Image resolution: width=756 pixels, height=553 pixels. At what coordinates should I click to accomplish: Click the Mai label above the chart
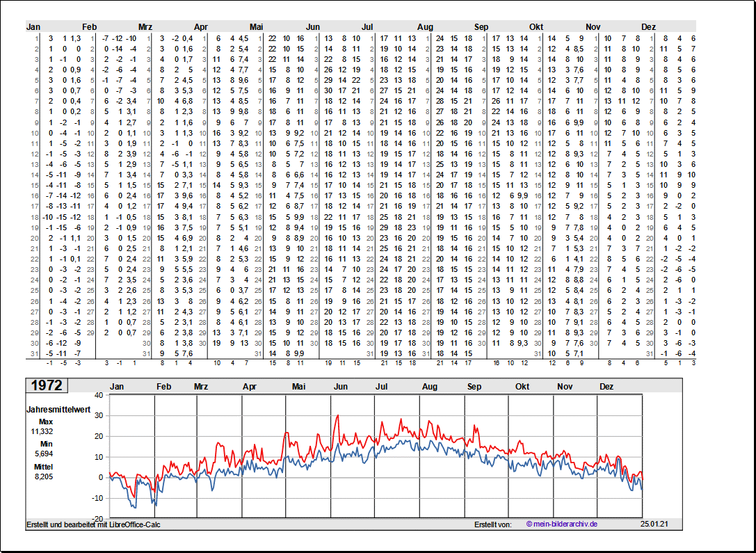(x=299, y=387)
